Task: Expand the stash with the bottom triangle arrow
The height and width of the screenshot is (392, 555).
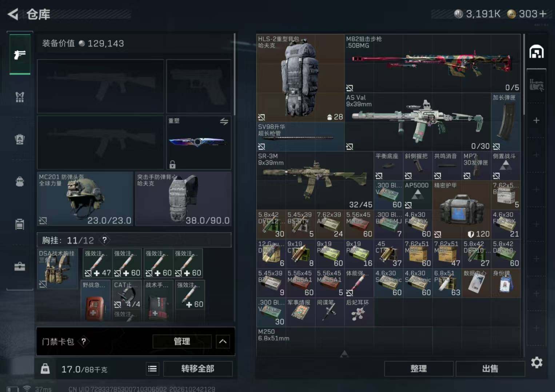Action: (x=344, y=353)
